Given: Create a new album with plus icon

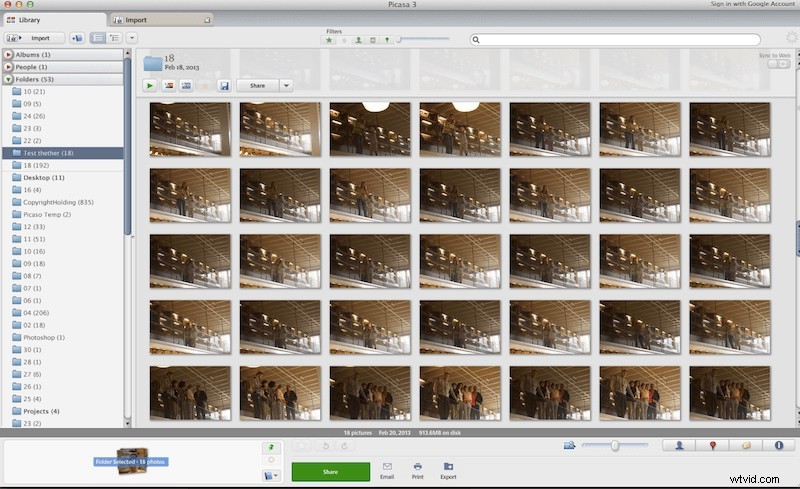Looking at the screenshot, I should tap(77, 38).
